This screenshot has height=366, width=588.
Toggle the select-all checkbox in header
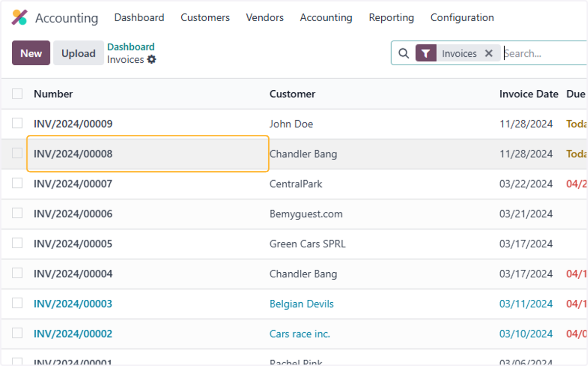click(x=17, y=94)
